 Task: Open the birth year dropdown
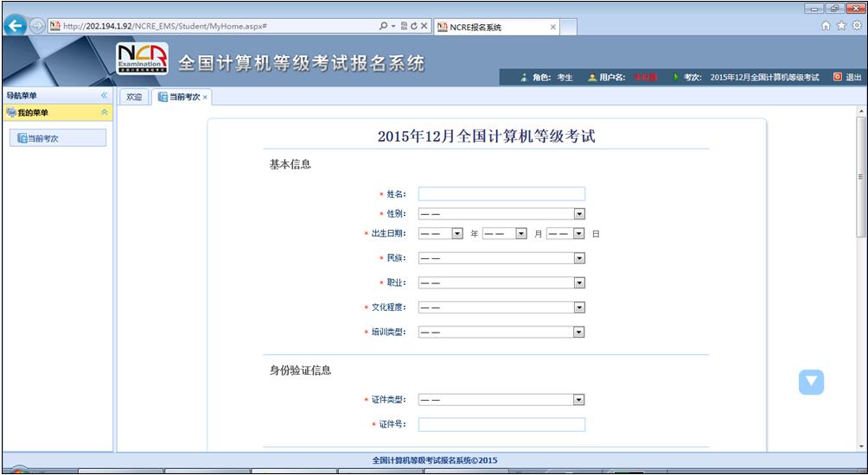point(441,234)
